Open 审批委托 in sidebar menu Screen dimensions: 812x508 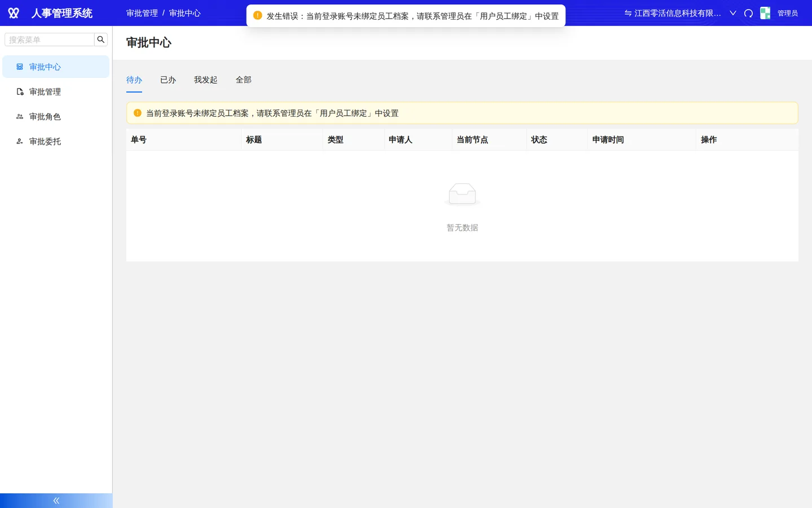56,141
